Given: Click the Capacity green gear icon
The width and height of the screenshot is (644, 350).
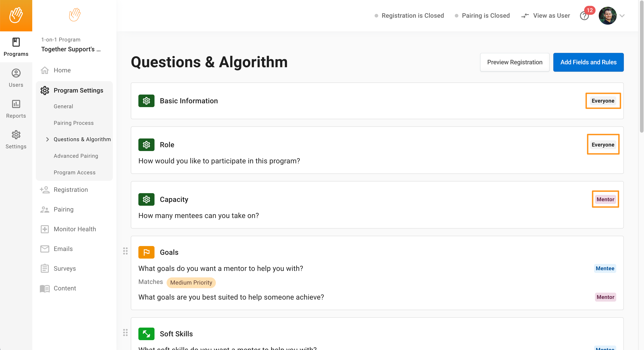Looking at the screenshot, I should [146, 199].
